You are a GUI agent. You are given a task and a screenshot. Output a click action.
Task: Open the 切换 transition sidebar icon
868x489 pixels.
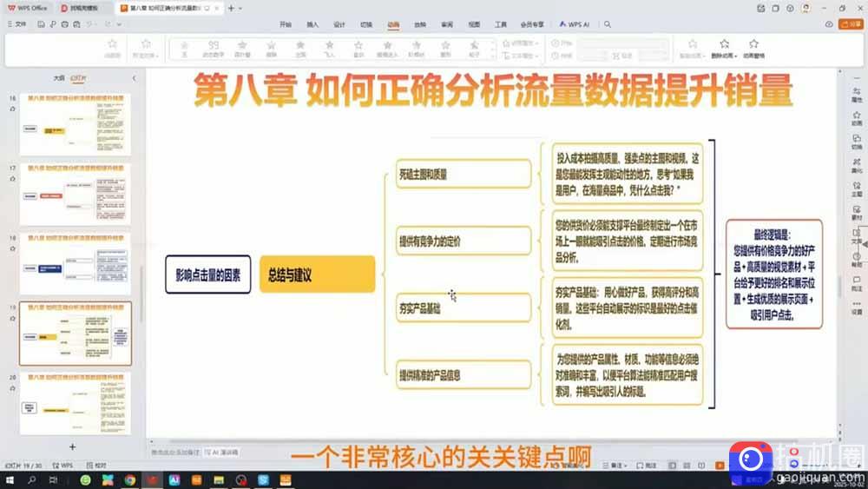pos(857,142)
